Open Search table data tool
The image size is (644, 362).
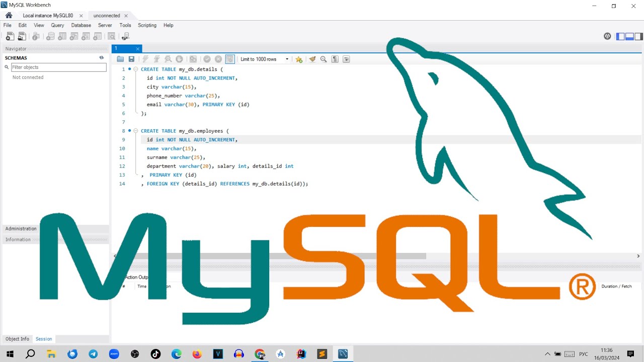tap(111, 36)
